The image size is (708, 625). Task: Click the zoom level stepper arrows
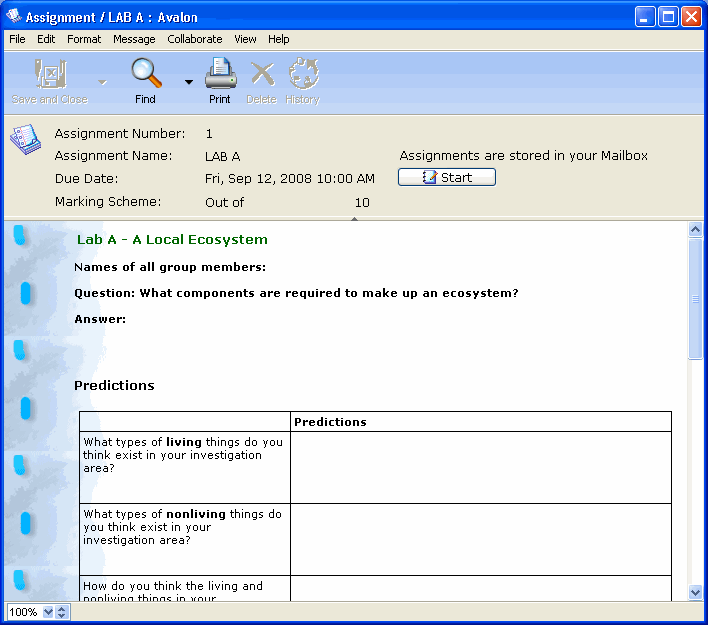[62, 612]
